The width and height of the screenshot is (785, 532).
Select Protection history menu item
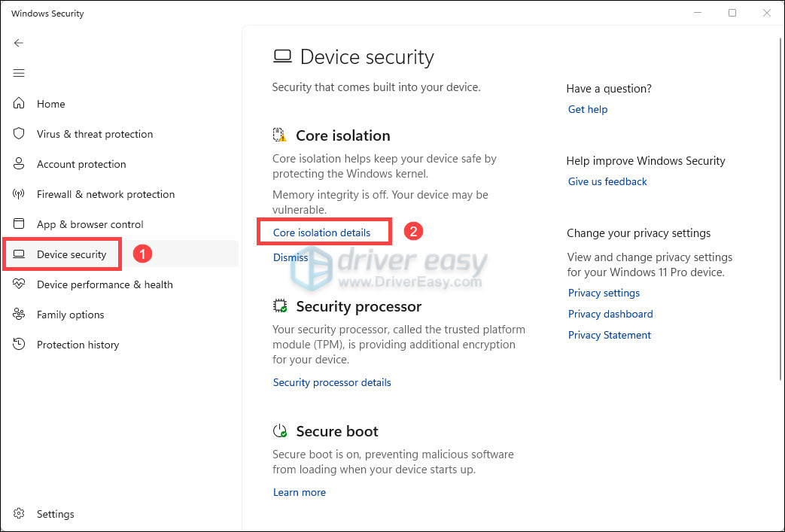pyautogui.click(x=78, y=345)
